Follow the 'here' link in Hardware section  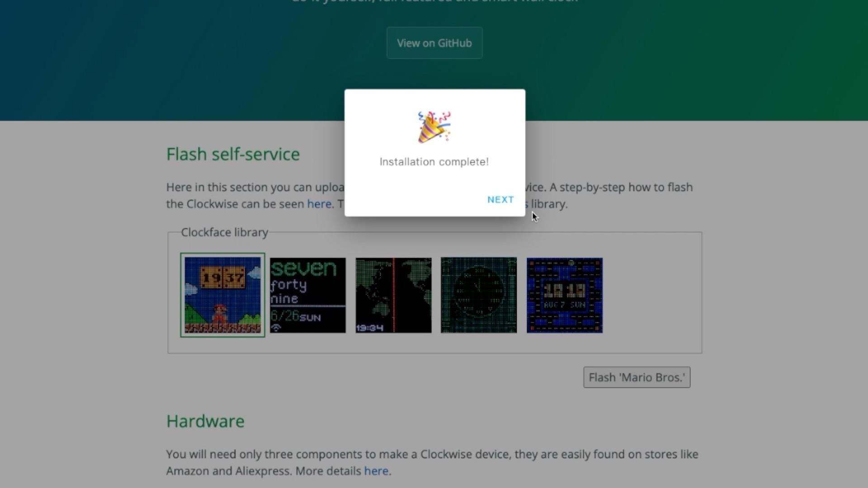[376, 471]
